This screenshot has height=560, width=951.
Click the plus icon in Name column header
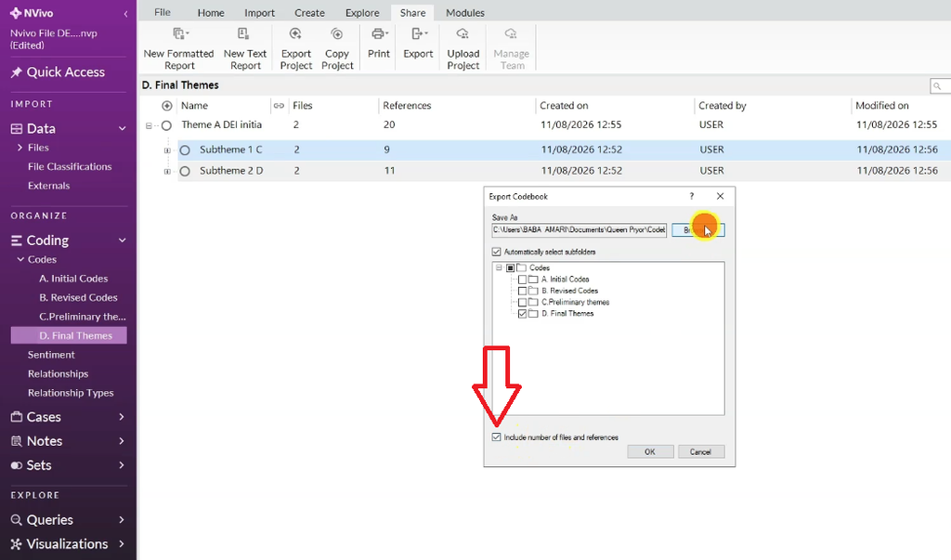pyautogui.click(x=167, y=106)
